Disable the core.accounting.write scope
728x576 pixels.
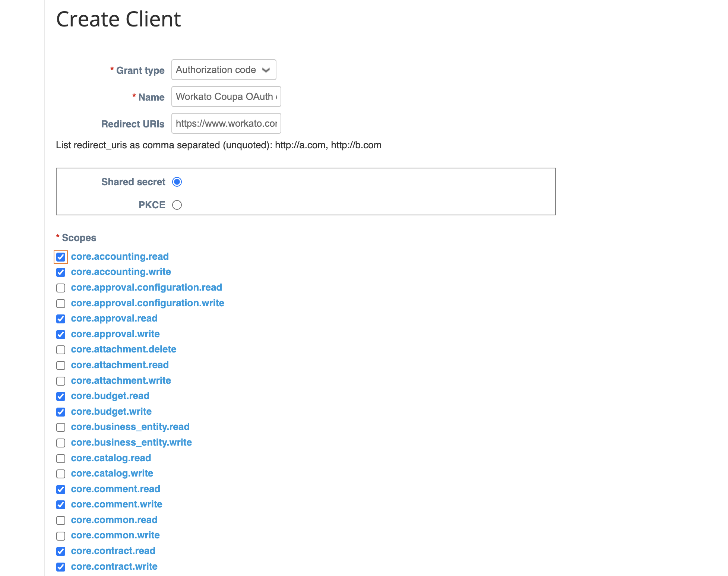(x=61, y=272)
